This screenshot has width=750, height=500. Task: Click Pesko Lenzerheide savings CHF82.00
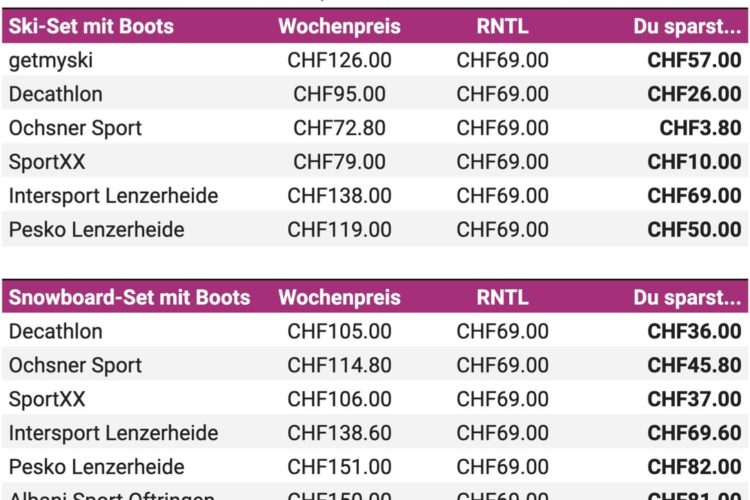tap(694, 467)
